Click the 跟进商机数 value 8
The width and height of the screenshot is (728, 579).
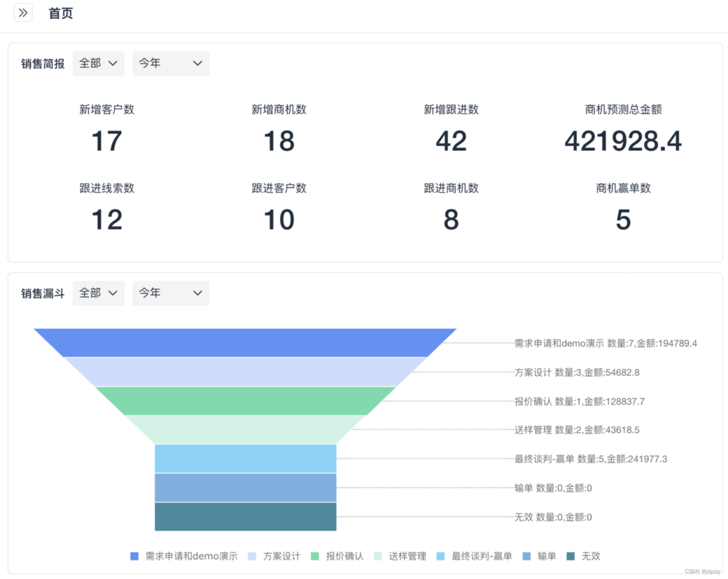point(451,220)
